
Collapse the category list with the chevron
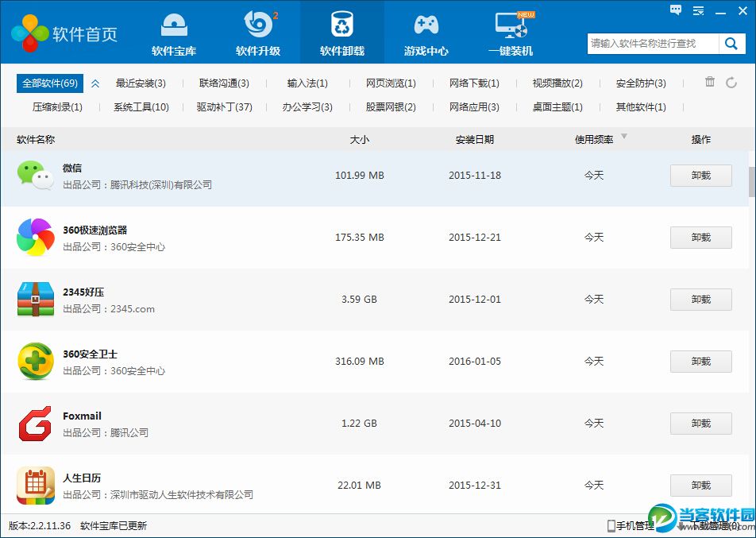click(95, 83)
